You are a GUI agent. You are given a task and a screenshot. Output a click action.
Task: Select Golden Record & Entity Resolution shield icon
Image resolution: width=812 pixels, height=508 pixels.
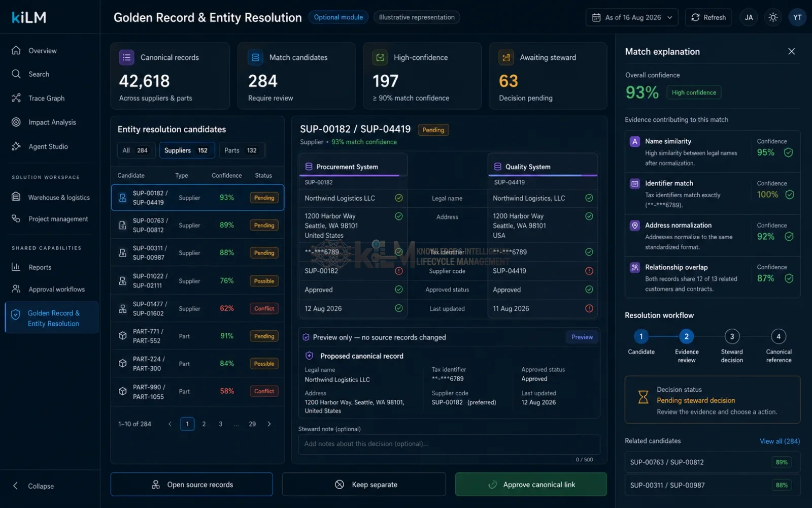16,315
